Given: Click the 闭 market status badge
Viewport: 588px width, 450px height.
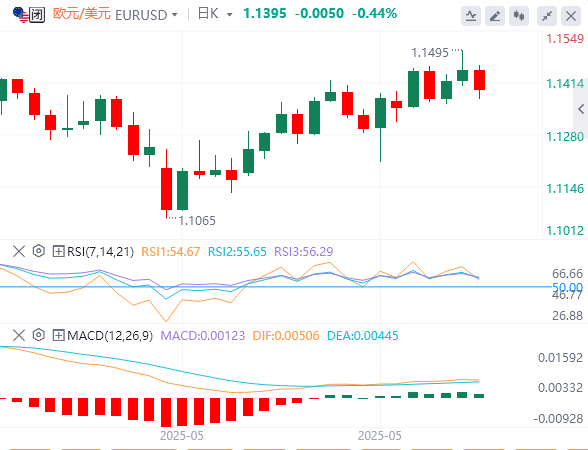Looking at the screenshot, I should pos(37,15).
